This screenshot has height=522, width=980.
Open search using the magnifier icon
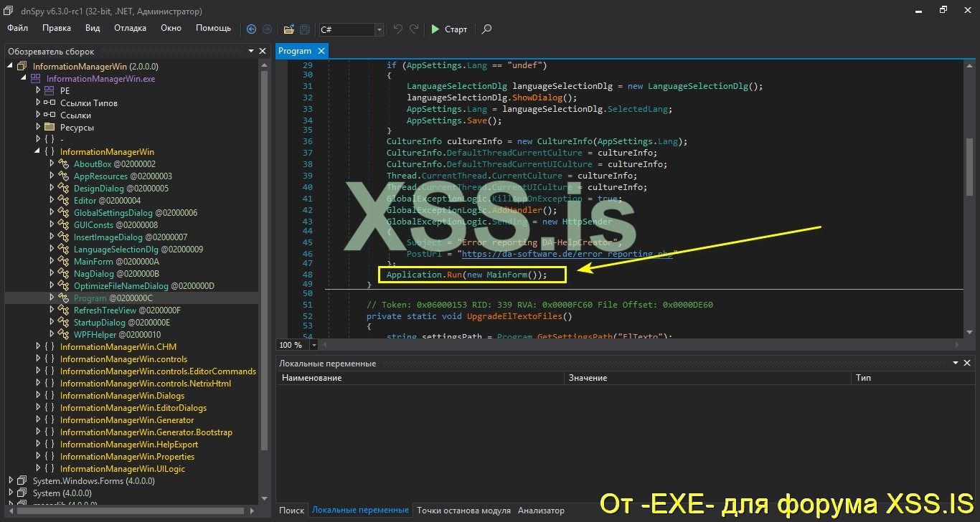[x=486, y=29]
